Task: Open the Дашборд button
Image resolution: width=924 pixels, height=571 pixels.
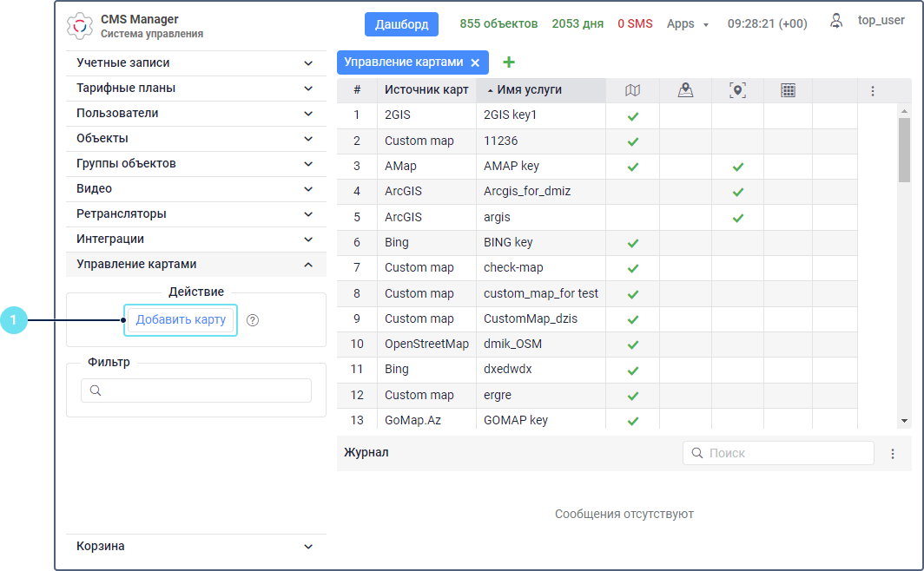Action: click(401, 24)
